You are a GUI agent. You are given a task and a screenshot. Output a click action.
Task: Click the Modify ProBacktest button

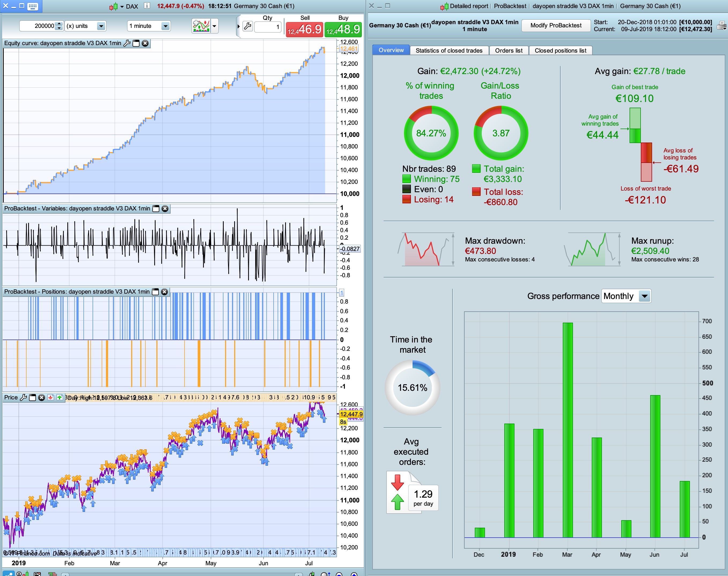tap(556, 25)
